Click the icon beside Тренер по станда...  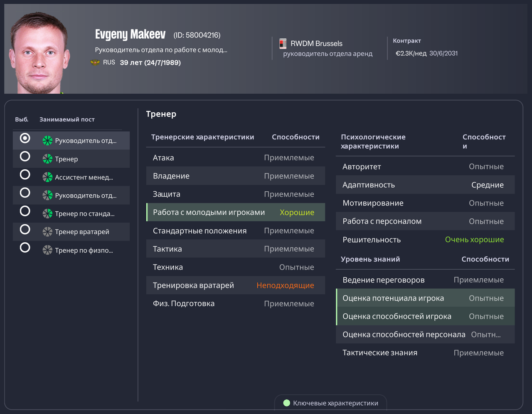tap(47, 213)
